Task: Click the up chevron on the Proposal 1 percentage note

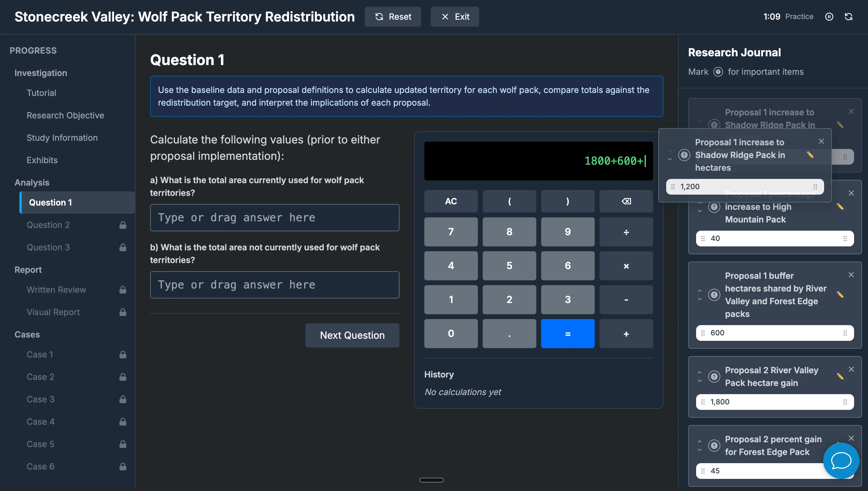Action: point(699,204)
